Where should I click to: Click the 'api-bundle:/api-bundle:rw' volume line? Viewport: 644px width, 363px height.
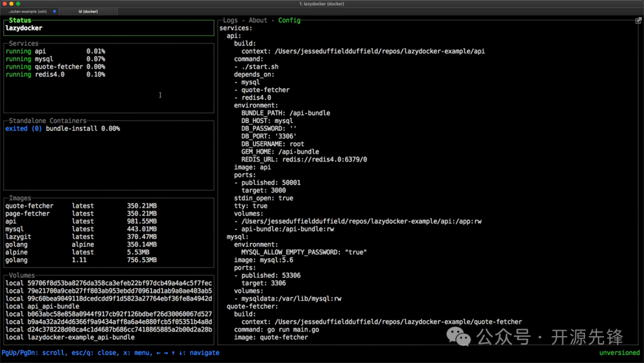click(284, 229)
